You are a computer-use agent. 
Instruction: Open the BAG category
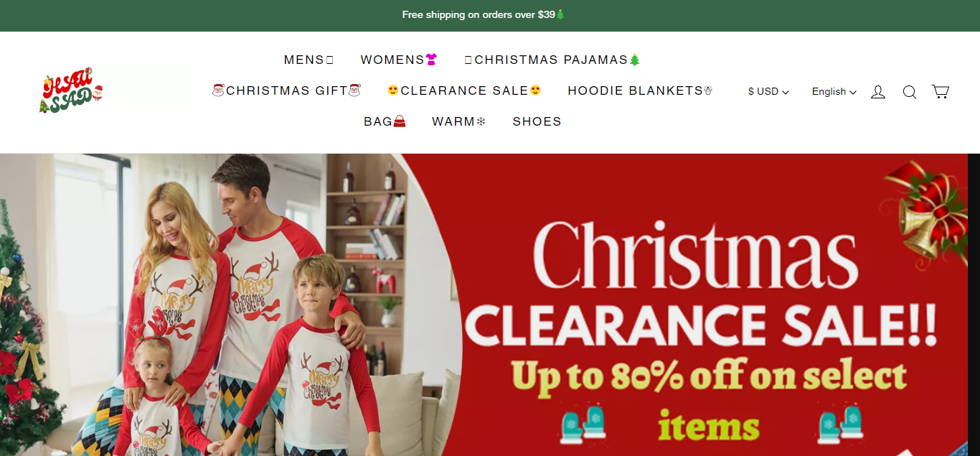385,121
